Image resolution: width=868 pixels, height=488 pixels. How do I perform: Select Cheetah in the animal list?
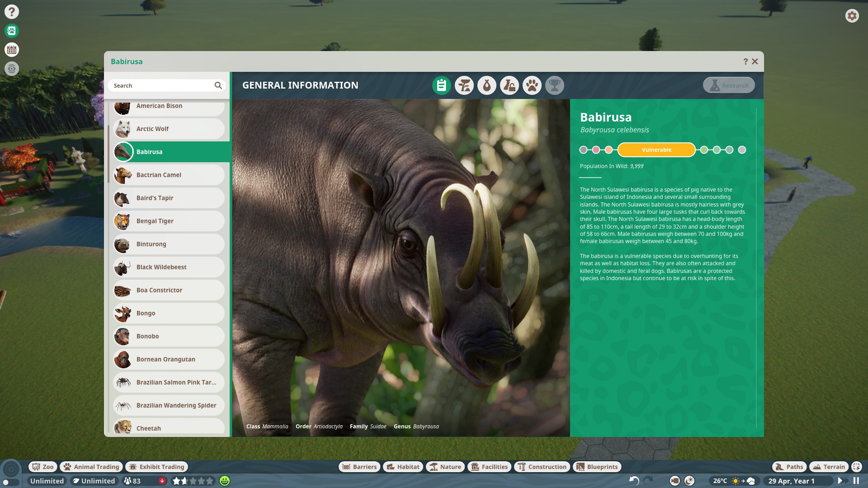(169, 427)
